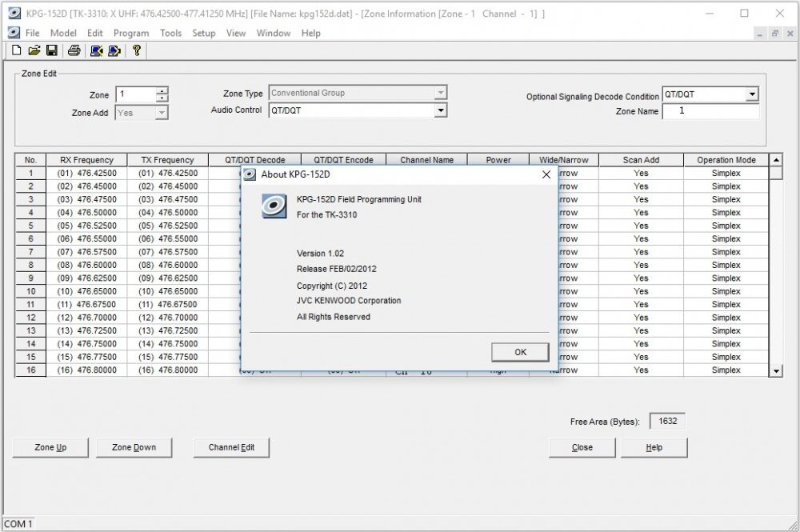Click the Wide/Narrow column header
The image size is (800, 532).
(x=564, y=160)
